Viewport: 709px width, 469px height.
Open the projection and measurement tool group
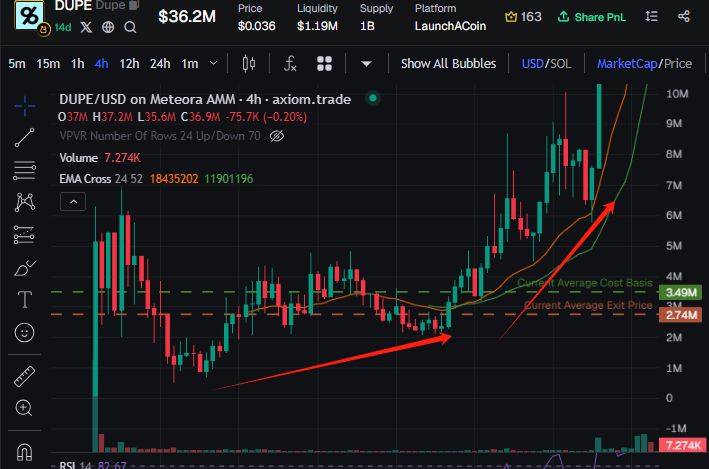coord(24,235)
